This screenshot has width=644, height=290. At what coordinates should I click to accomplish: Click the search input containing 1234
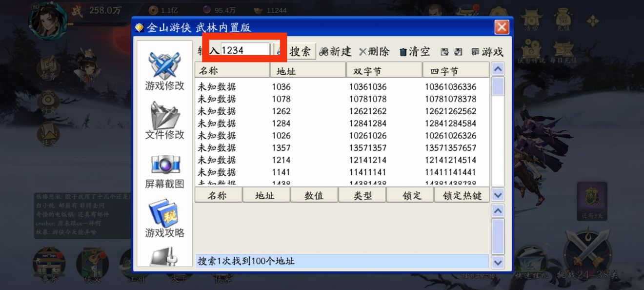[246, 48]
